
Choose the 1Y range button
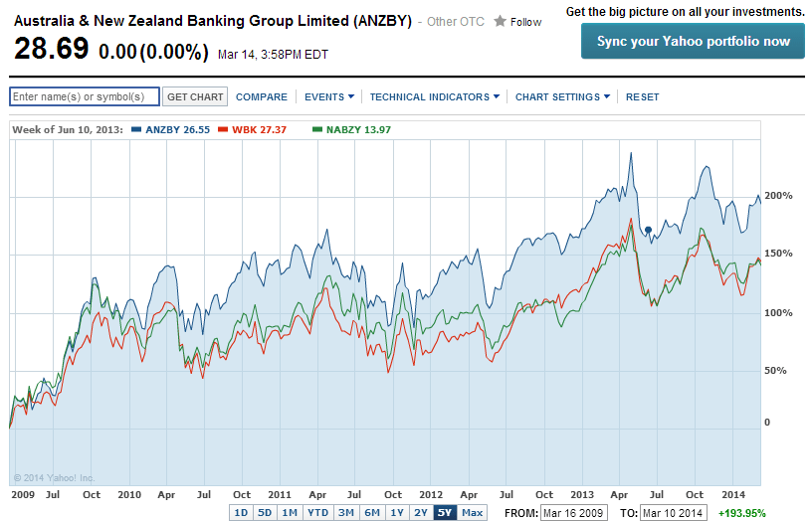pos(397,513)
